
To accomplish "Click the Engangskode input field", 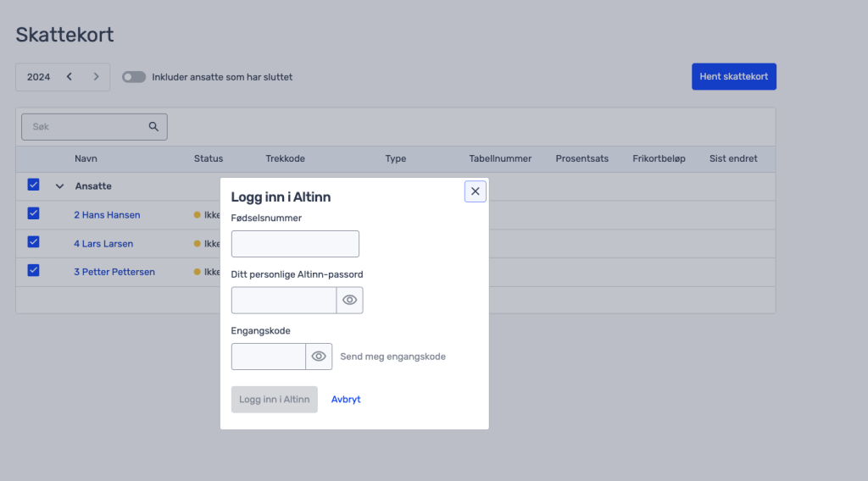I will click(269, 357).
